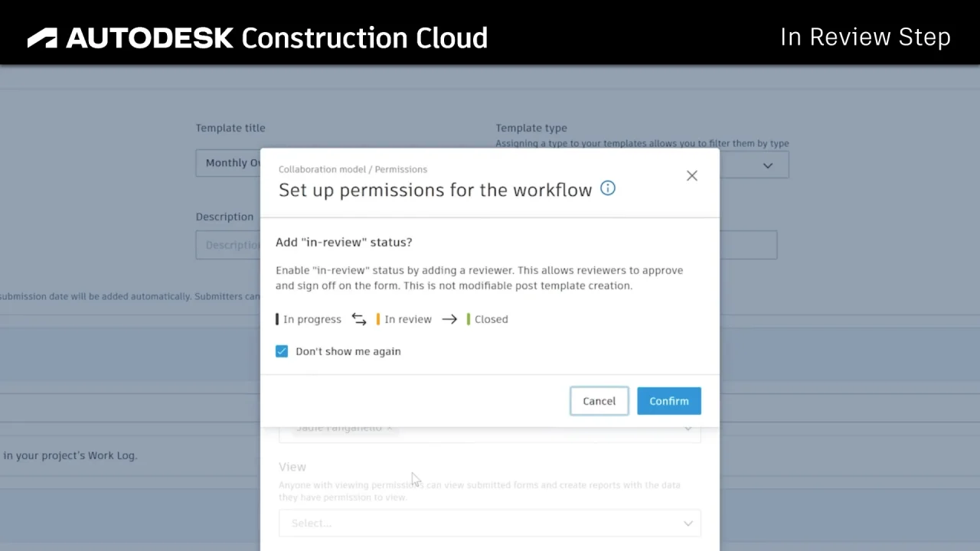
Task: Click the orange In review status marker
Action: click(378, 319)
